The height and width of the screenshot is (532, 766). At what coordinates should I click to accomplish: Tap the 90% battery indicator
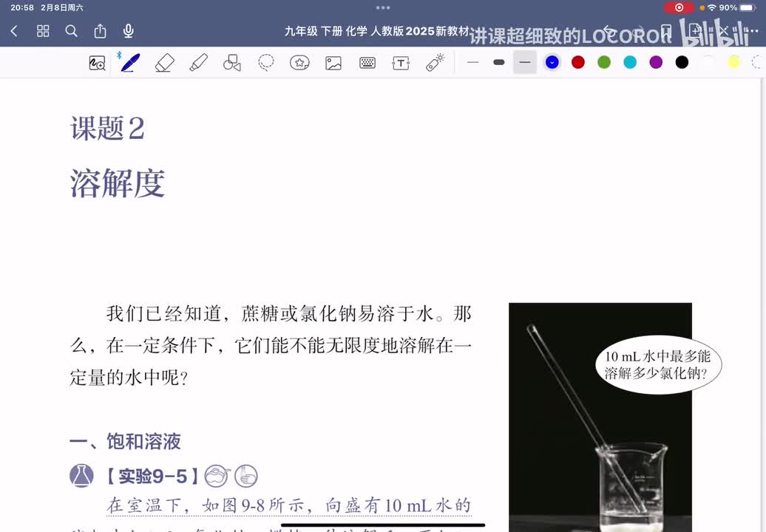tap(738, 7)
